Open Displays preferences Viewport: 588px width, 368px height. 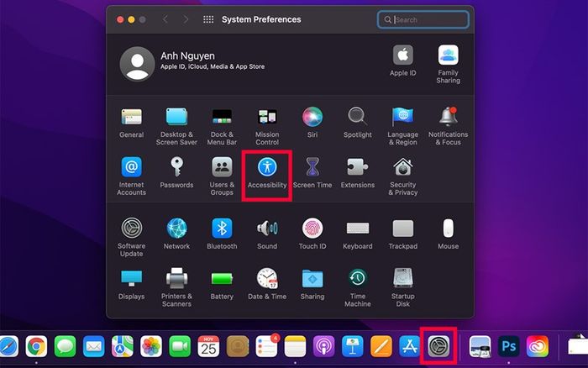point(131,284)
